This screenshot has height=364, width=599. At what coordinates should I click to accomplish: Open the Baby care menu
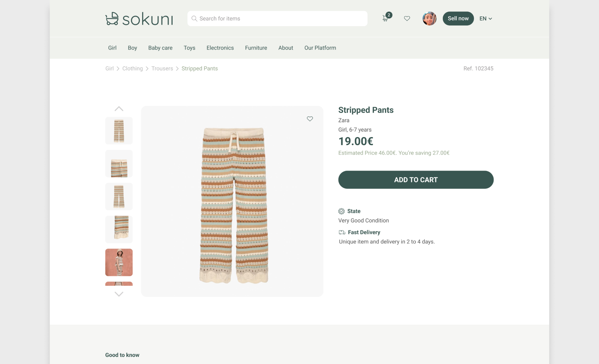click(160, 48)
